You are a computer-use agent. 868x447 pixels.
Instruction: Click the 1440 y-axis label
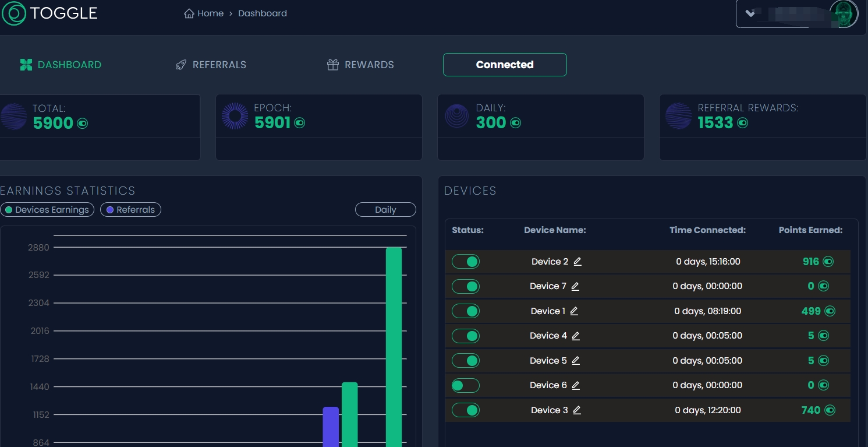point(40,387)
